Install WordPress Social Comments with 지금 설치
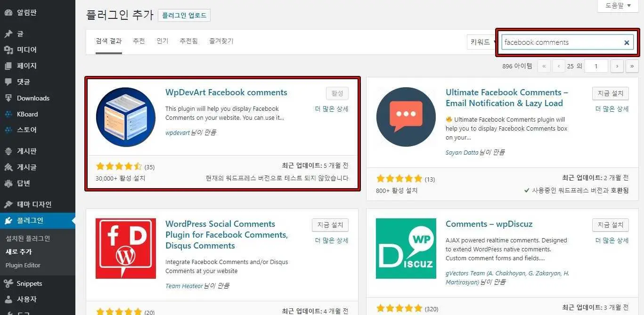Viewport: 644px width, 315px height. pyautogui.click(x=330, y=225)
